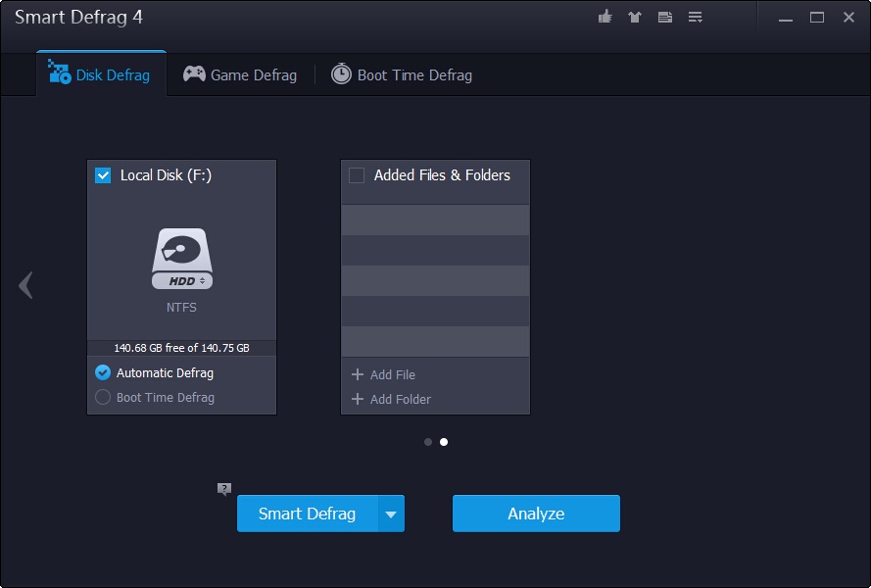Click the help question mark icon

point(224,489)
